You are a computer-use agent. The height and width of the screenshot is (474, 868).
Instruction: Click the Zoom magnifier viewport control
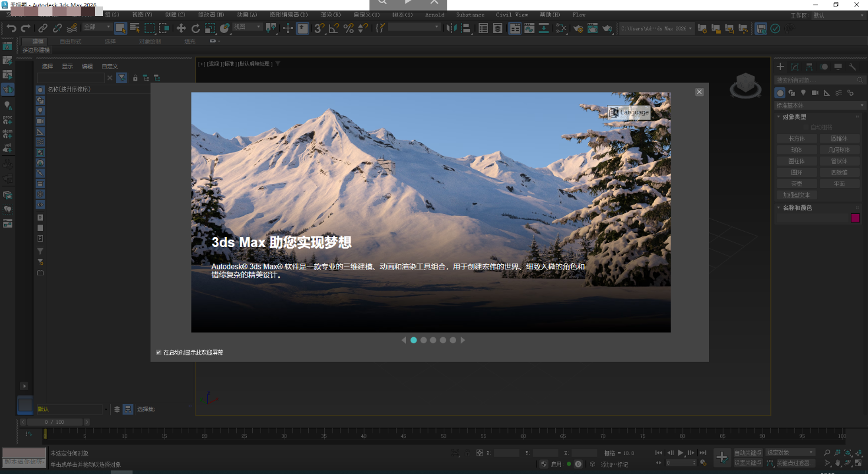tap(827, 453)
